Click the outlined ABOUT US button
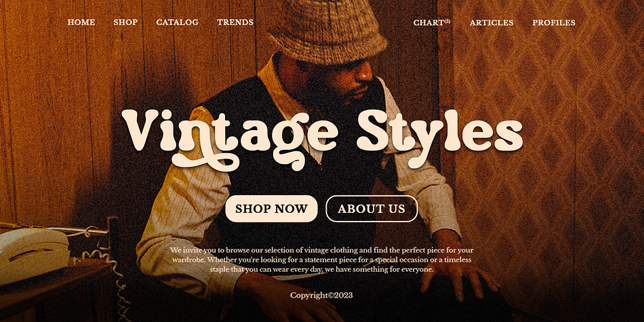Viewport: 644px width, 322px height. [371, 209]
